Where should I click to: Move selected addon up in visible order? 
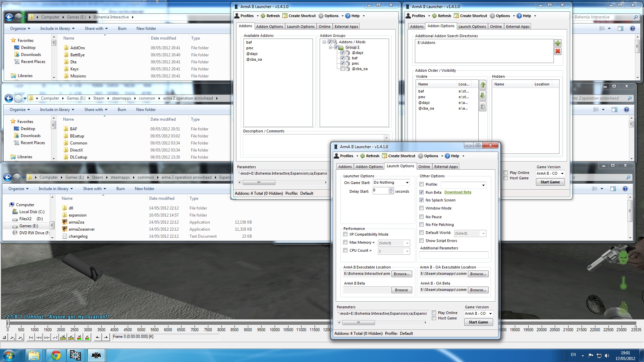pyautogui.click(x=483, y=85)
